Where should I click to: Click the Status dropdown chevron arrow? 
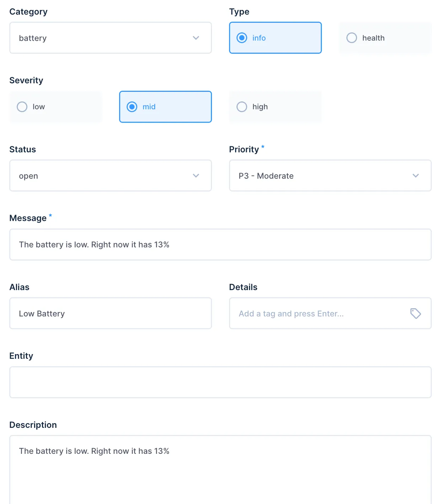coord(196,176)
